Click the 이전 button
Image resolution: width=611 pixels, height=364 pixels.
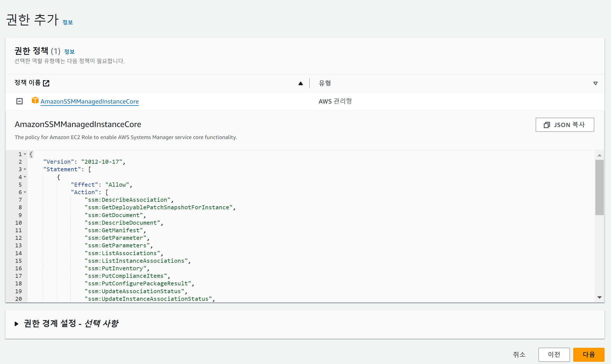tap(554, 354)
